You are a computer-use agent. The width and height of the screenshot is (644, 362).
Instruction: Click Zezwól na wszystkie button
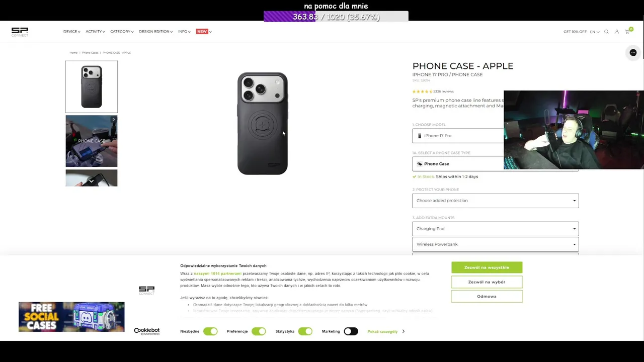coord(487,267)
